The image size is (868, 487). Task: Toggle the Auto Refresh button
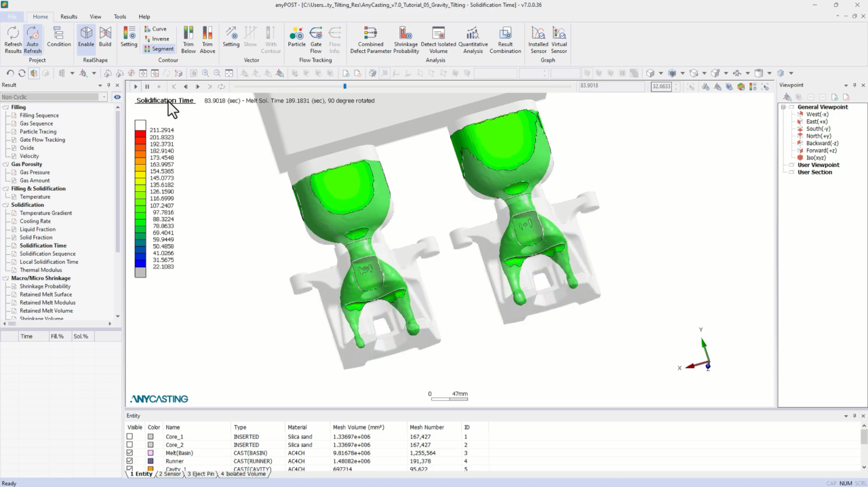click(33, 40)
